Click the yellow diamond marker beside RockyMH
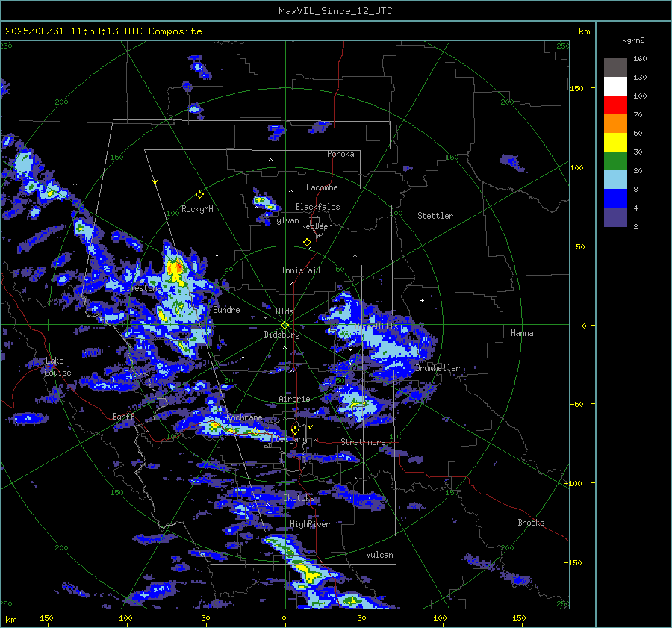672x628 pixels. [x=199, y=195]
